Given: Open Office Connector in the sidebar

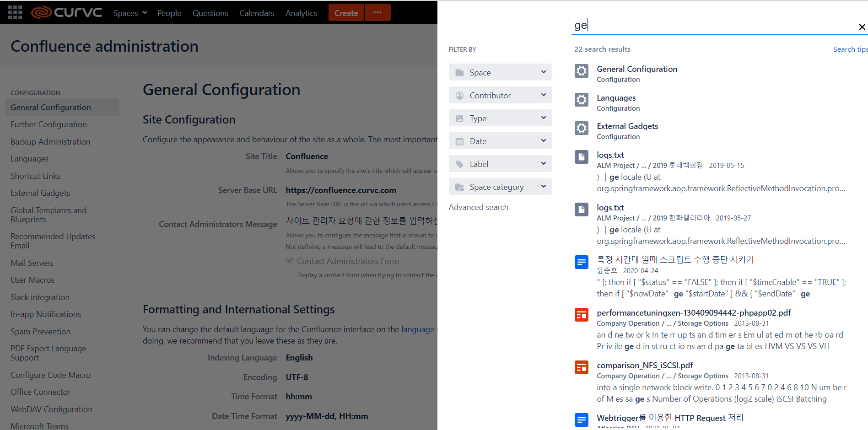Looking at the screenshot, I should (x=40, y=392).
